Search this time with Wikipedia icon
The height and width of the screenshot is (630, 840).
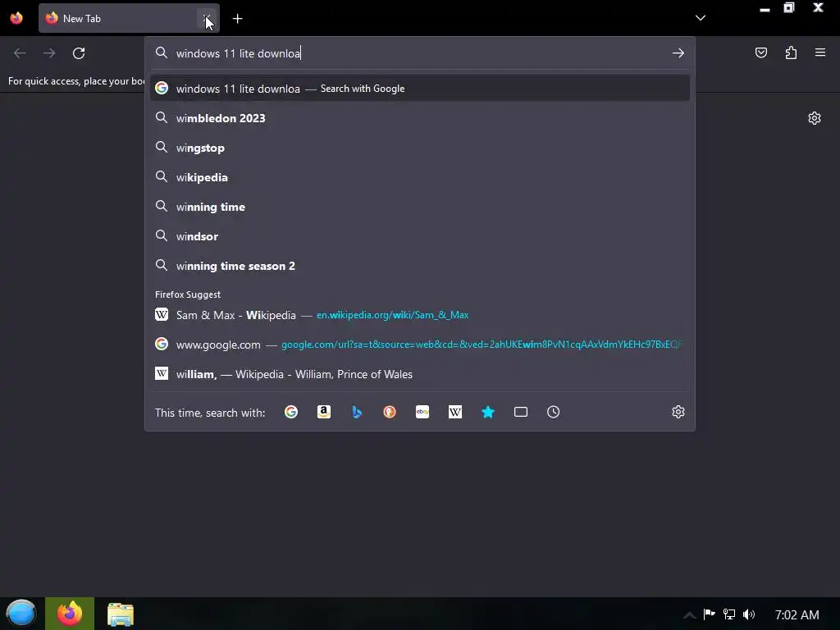[454, 412]
